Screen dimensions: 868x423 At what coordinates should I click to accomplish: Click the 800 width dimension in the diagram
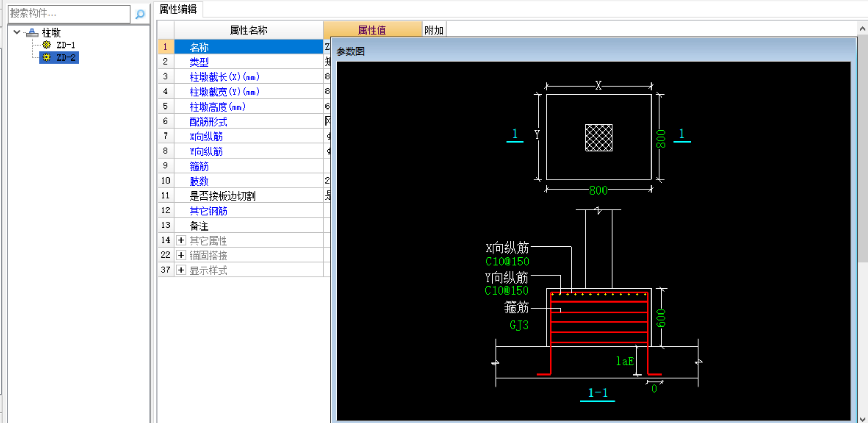[598, 190]
